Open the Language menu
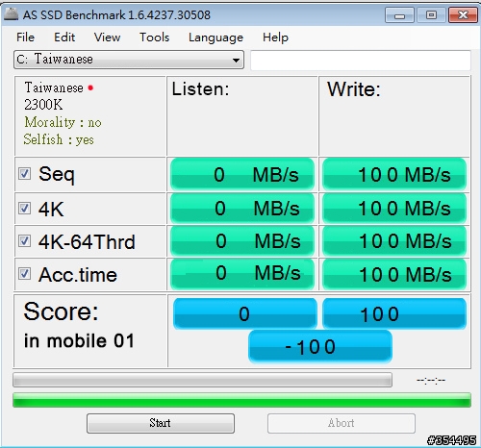 [215, 37]
